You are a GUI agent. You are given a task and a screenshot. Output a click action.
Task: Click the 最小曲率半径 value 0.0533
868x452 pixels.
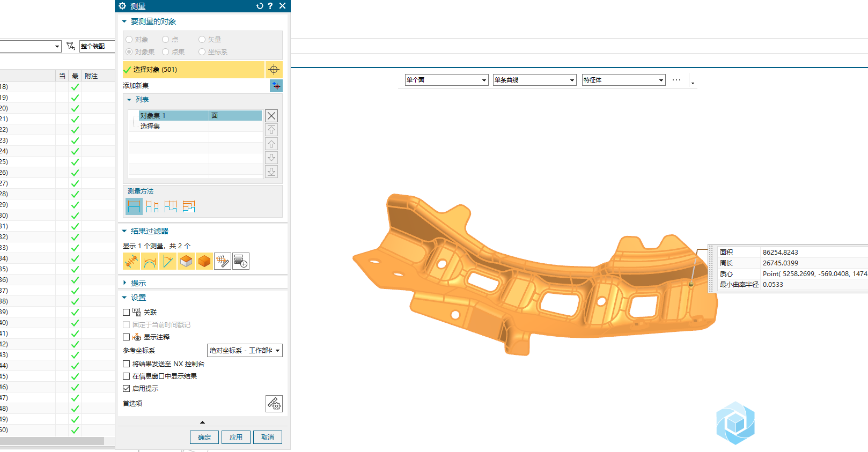(773, 285)
